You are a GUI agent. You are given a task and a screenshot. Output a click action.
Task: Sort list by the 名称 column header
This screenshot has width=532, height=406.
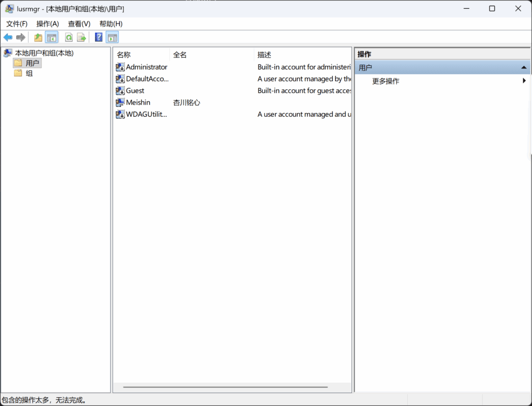tap(124, 55)
